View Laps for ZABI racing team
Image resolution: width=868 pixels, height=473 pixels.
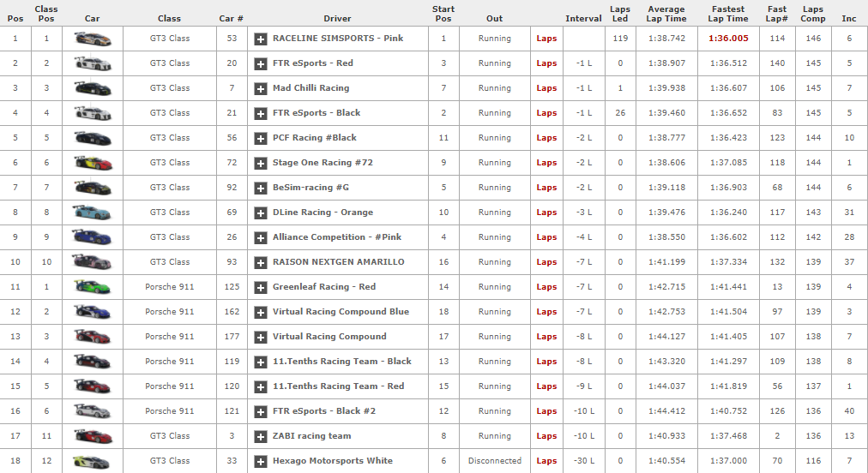(546, 436)
